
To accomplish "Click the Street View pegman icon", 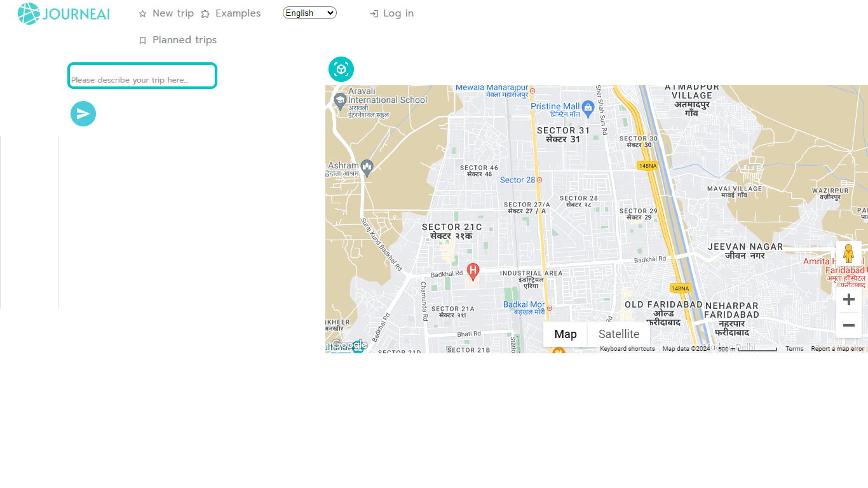I will point(848,254).
